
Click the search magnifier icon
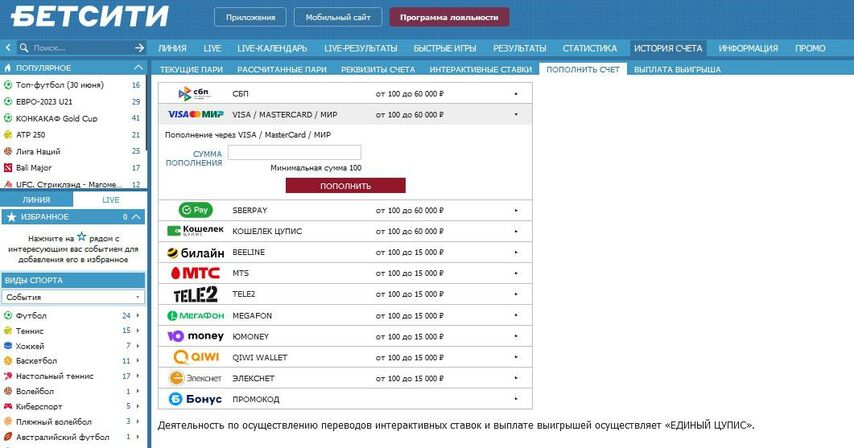point(24,48)
